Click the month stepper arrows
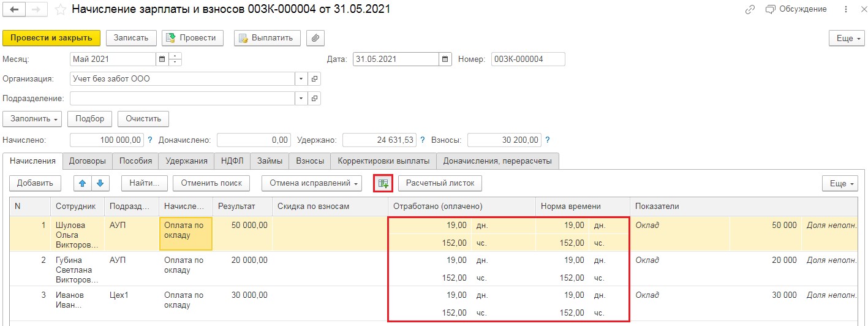Screen dimensions: 868x326 click(x=175, y=59)
